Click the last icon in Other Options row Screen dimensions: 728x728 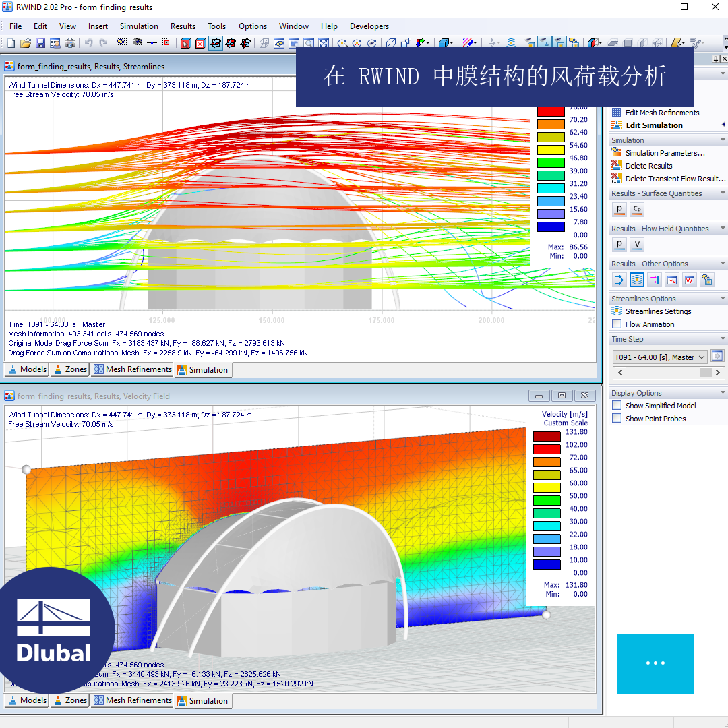[x=707, y=280]
